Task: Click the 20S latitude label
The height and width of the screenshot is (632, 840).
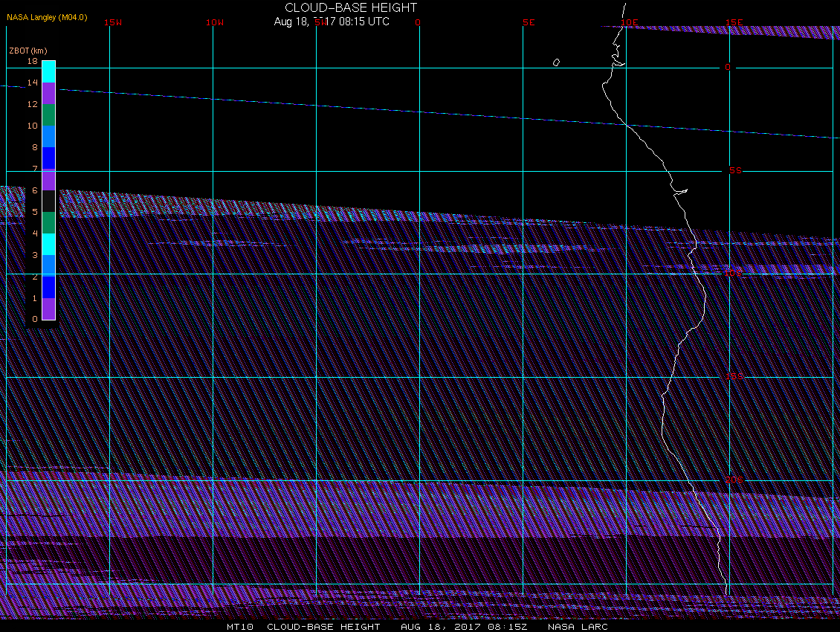Action: pyautogui.click(x=734, y=480)
